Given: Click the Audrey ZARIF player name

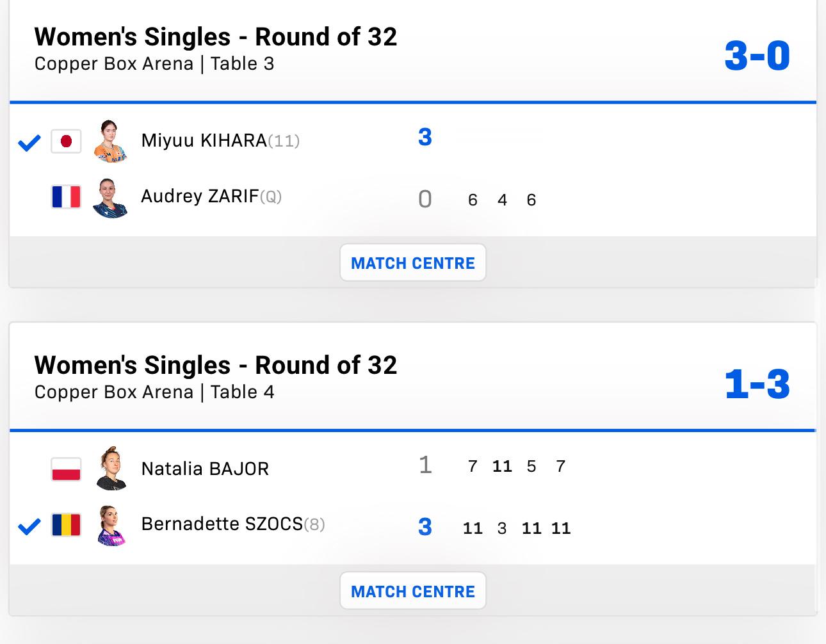Looking at the screenshot, I should (200, 196).
